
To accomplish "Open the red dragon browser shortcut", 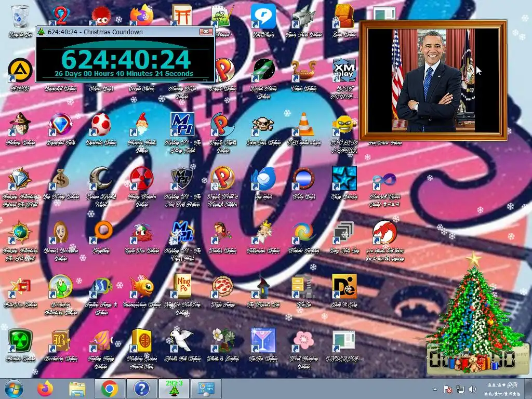I will click(x=385, y=233).
